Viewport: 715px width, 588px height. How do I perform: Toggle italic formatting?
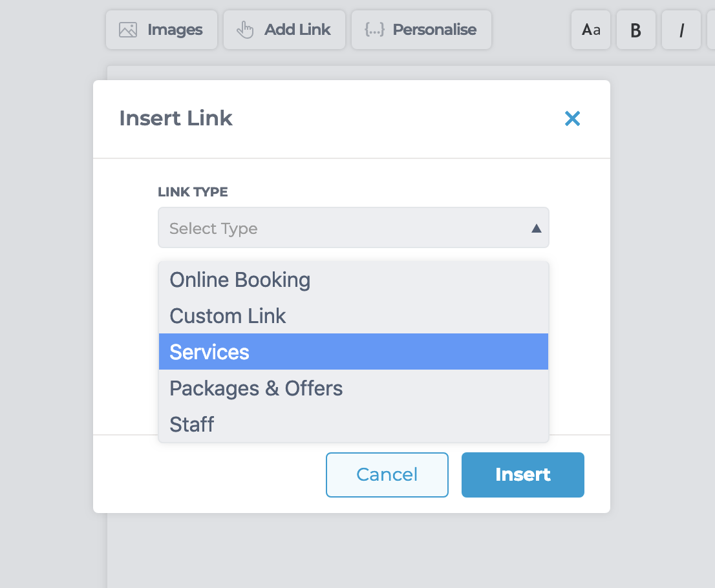coord(681,30)
